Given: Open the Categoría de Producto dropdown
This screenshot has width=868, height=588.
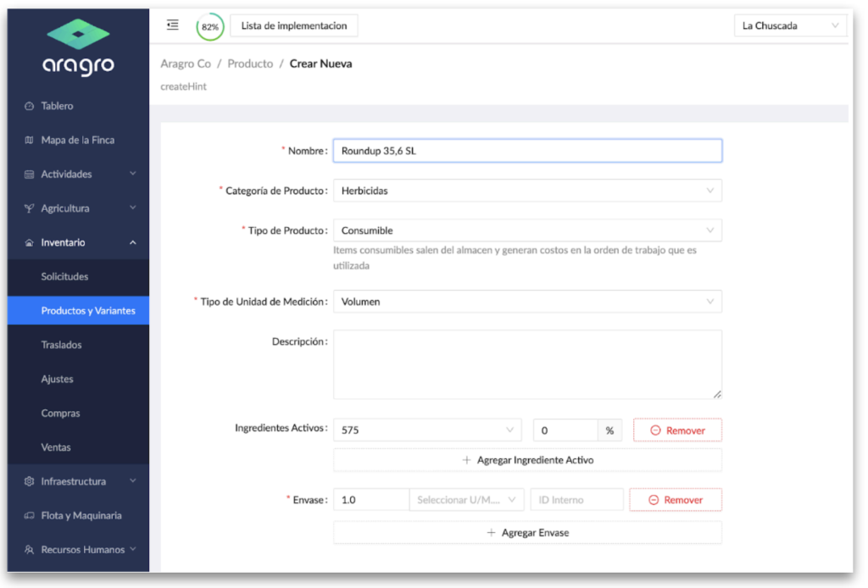Looking at the screenshot, I should point(527,191).
